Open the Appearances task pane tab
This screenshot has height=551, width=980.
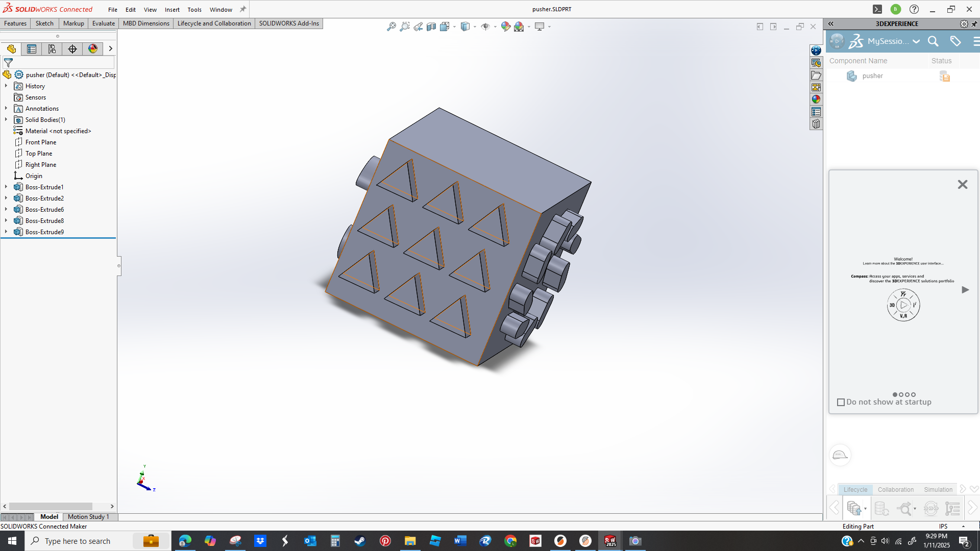[x=816, y=99]
